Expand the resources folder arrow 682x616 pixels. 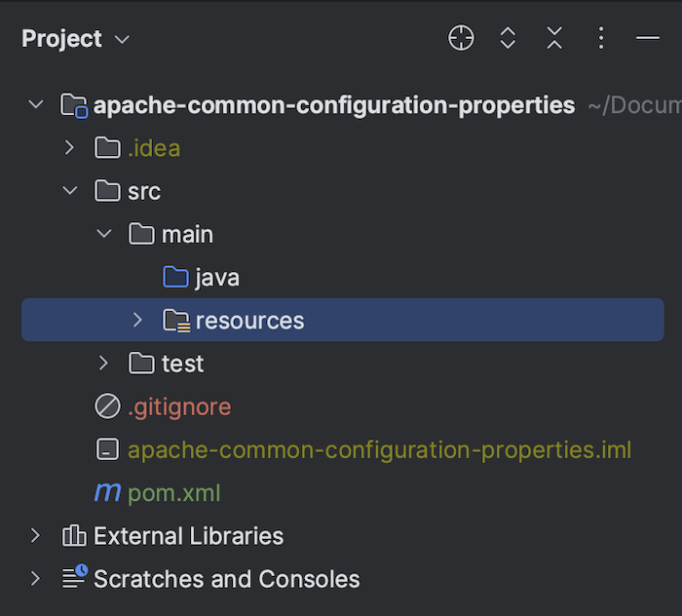point(137,320)
